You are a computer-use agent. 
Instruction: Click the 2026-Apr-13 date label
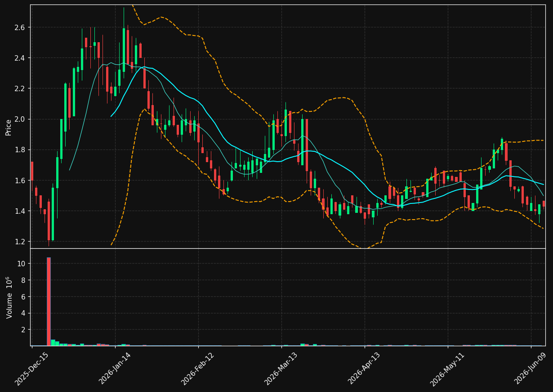point(365,369)
